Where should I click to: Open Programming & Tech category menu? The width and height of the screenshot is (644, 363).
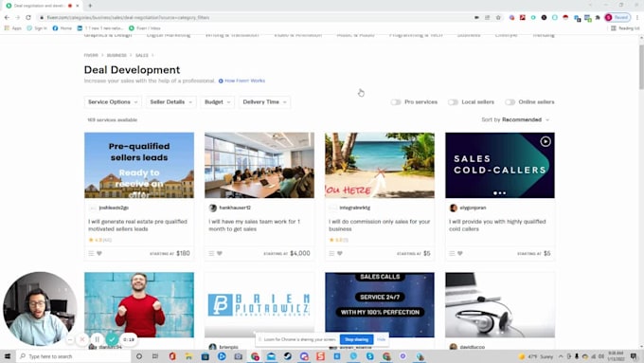pos(416,36)
